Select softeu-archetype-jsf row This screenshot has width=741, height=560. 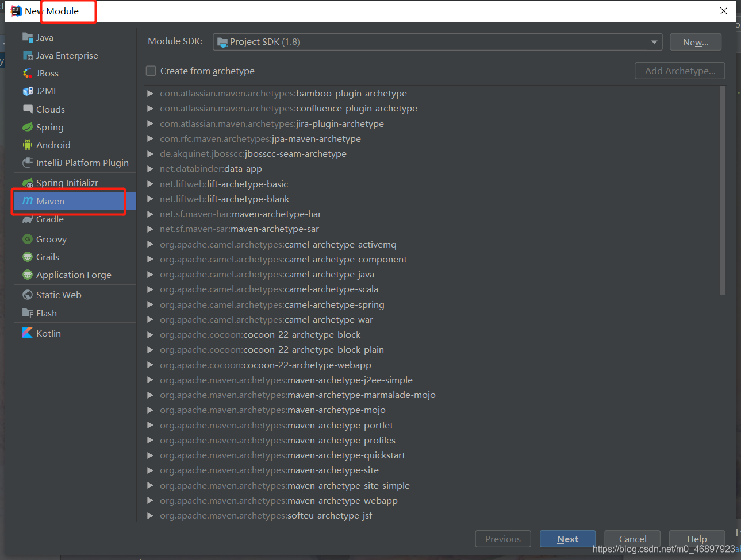pos(432,515)
